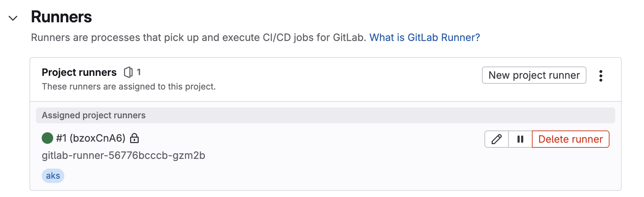Click the project runners count icon

click(128, 72)
